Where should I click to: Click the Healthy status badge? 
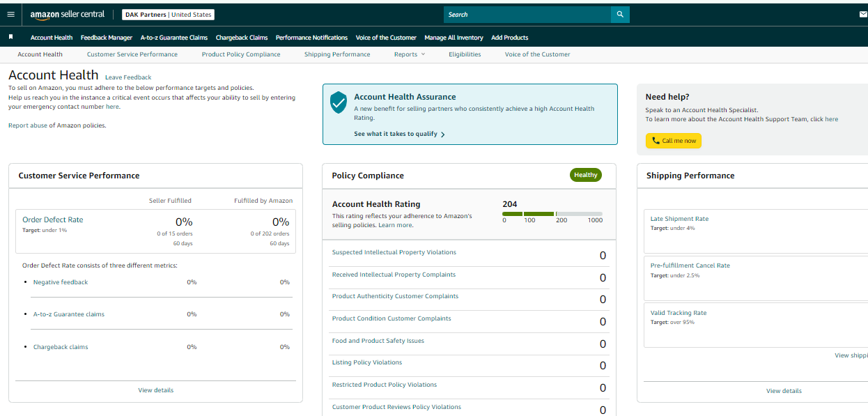pyautogui.click(x=586, y=175)
